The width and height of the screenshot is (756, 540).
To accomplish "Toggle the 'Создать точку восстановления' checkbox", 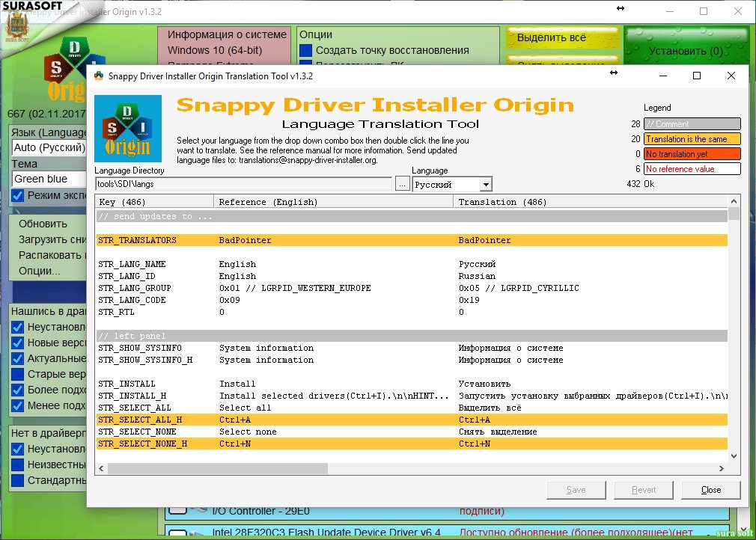I will (x=305, y=51).
